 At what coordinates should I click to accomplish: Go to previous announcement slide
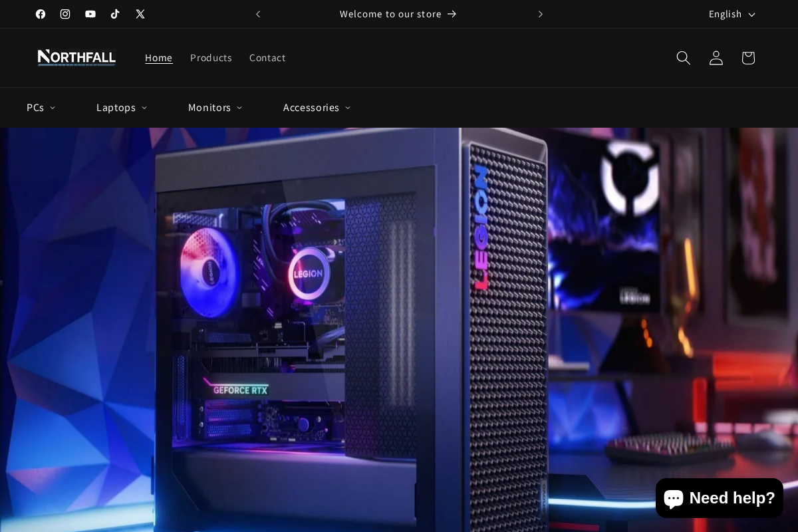[x=258, y=14]
